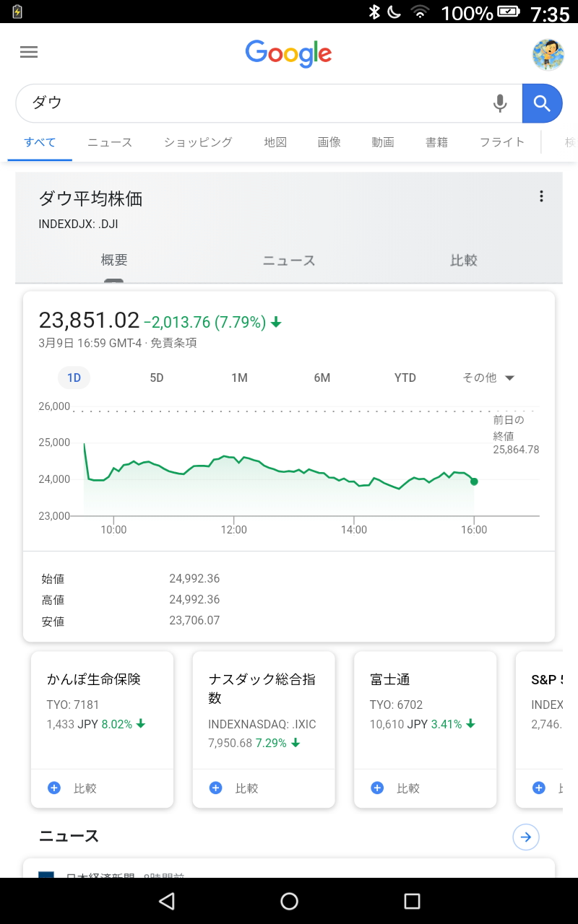578x924 pixels.
Task: Select the 1M chart range
Action: click(x=239, y=378)
